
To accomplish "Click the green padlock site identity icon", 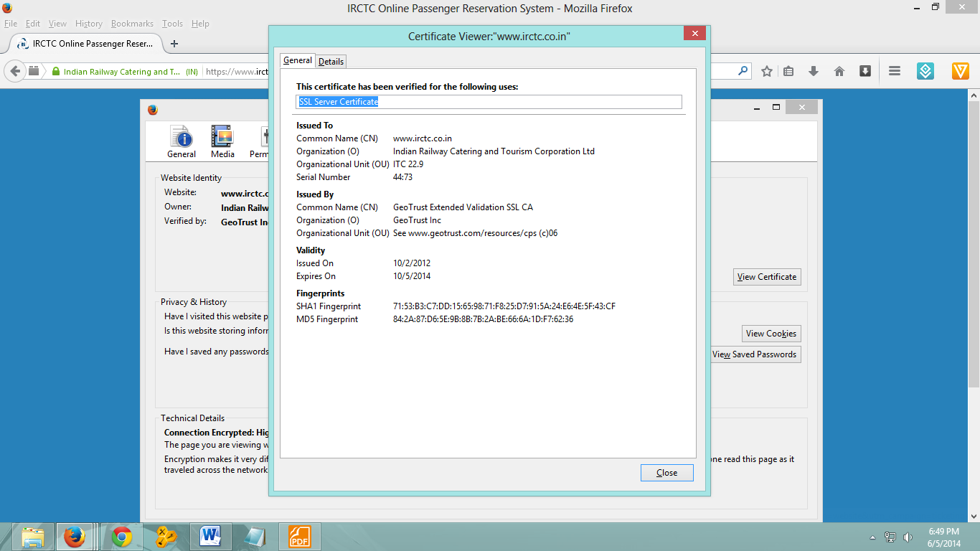I will point(55,72).
